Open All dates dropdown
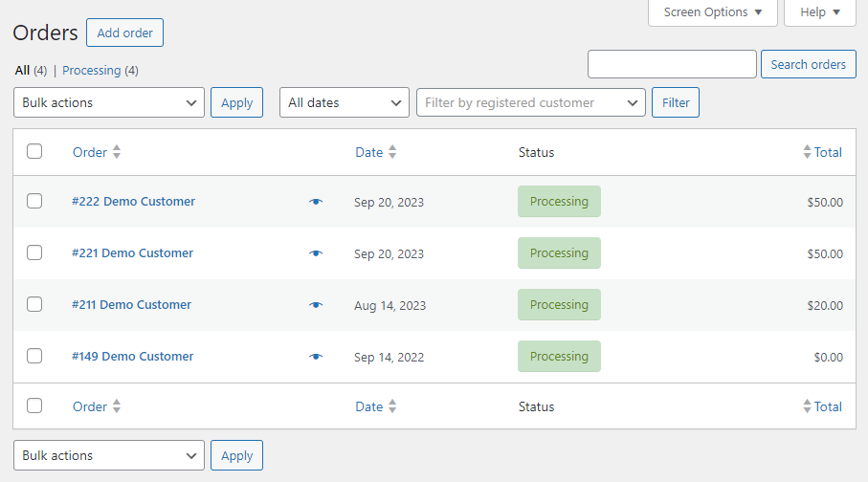 (x=345, y=102)
